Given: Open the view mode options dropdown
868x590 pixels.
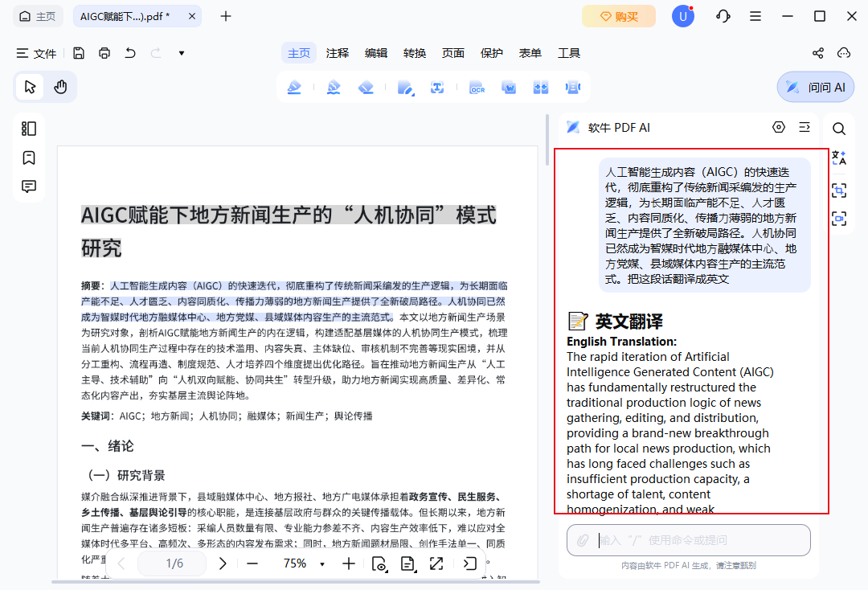Looking at the screenshot, I should pyautogui.click(x=379, y=563).
